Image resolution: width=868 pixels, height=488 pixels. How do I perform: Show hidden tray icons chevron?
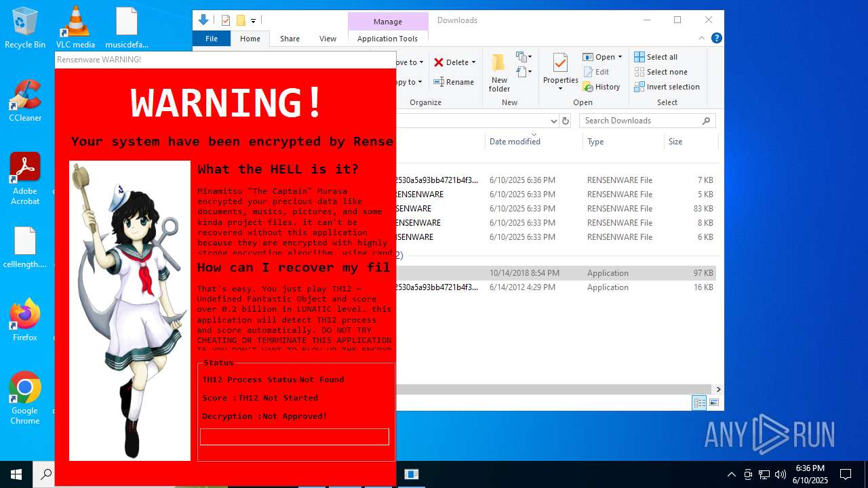[x=731, y=474]
